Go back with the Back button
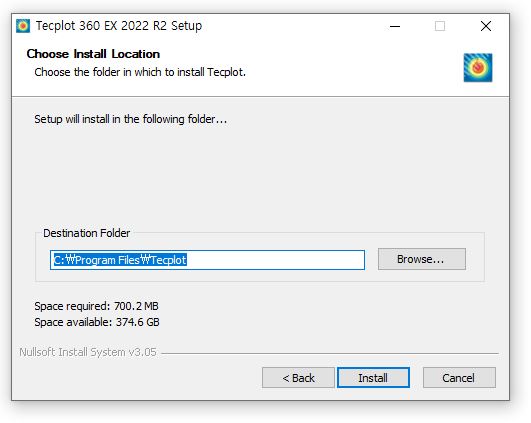 (298, 378)
